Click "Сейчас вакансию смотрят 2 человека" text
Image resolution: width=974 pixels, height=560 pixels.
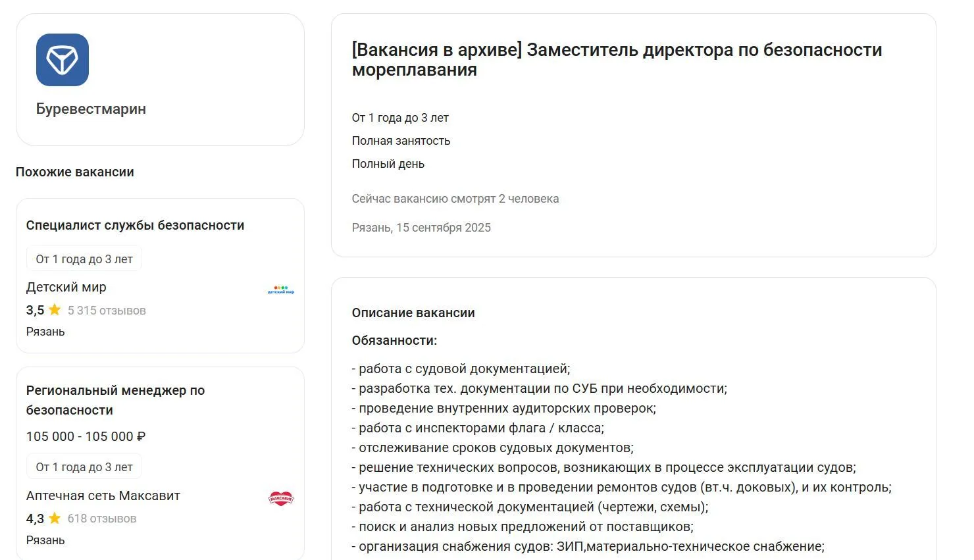tap(455, 198)
